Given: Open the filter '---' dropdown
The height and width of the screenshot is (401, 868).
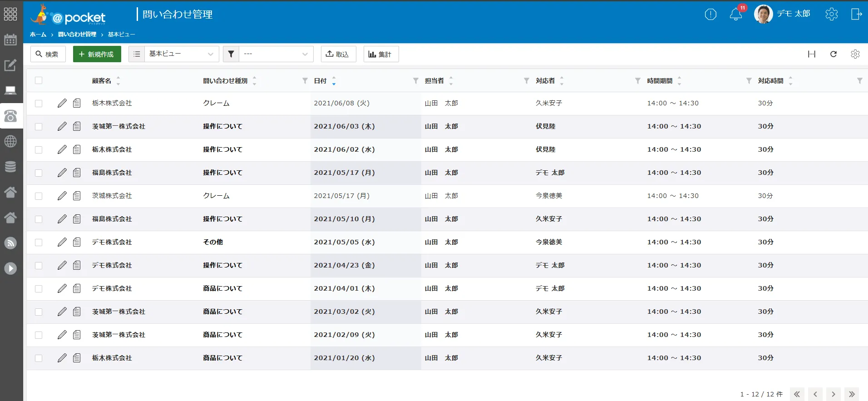Looking at the screenshot, I should click(276, 54).
